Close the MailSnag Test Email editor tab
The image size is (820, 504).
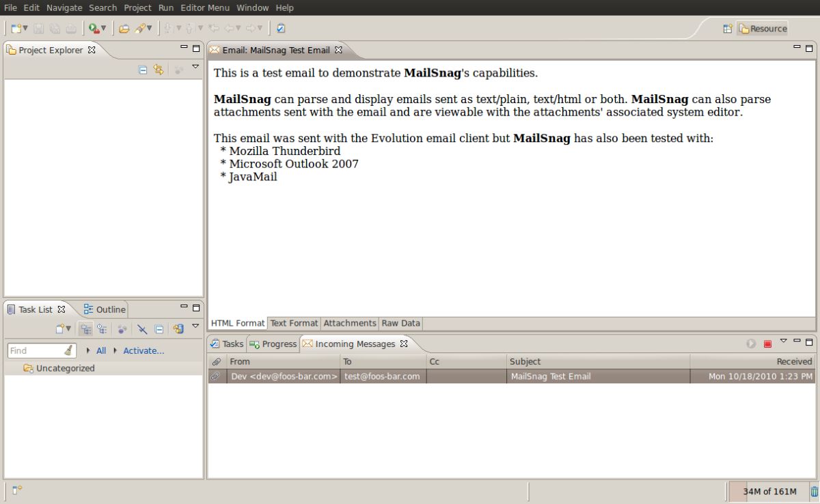click(338, 50)
